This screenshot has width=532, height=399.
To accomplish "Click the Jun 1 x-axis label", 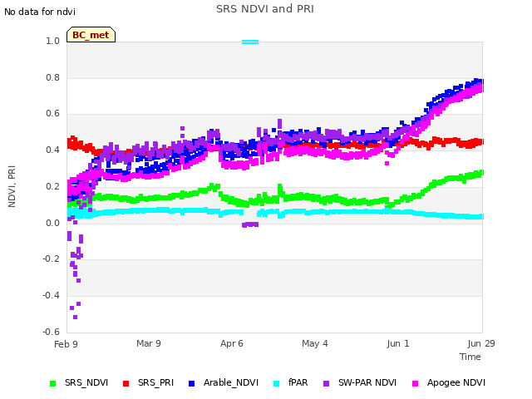I will (398, 343).
